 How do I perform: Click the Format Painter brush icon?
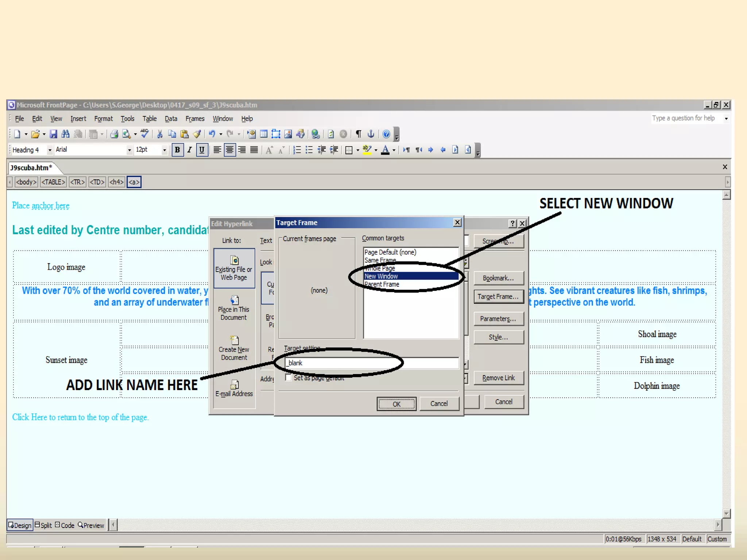coord(197,134)
